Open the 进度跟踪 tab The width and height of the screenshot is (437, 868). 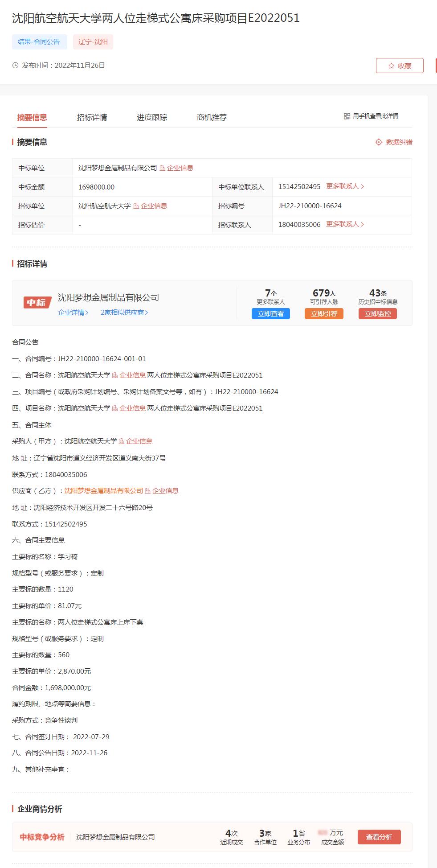(x=152, y=117)
